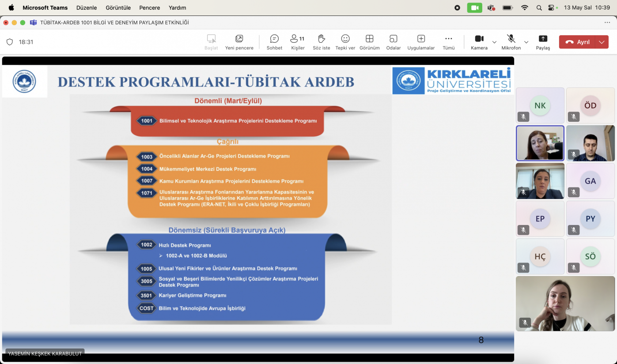Click the video tile of man in office
617x364 pixels.
pyautogui.click(x=591, y=143)
